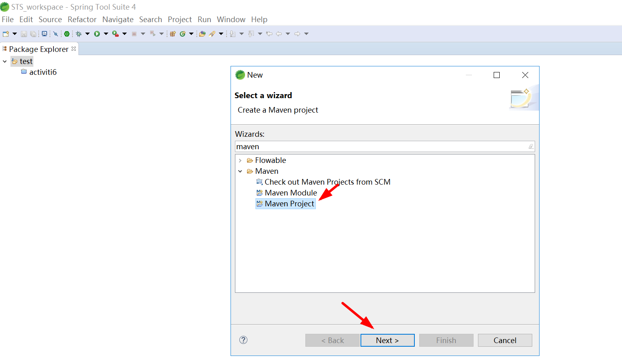Click the New file toolbar icon
The height and width of the screenshot is (364, 622).
click(x=6, y=34)
